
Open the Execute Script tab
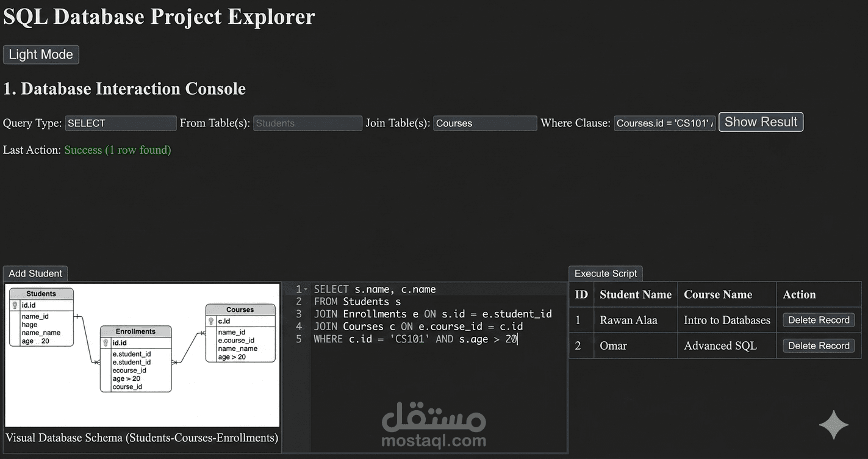coord(606,273)
